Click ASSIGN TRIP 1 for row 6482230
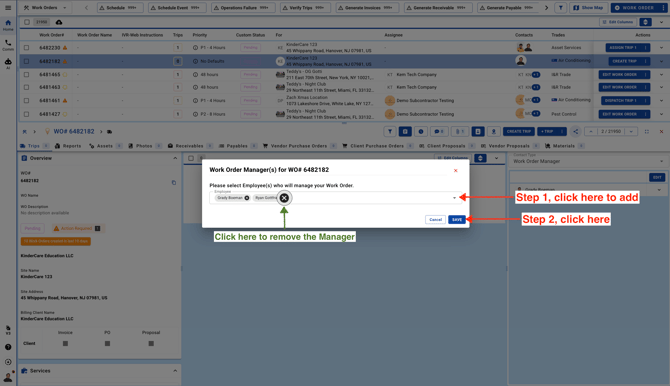The height and width of the screenshot is (386, 670). tap(623, 48)
